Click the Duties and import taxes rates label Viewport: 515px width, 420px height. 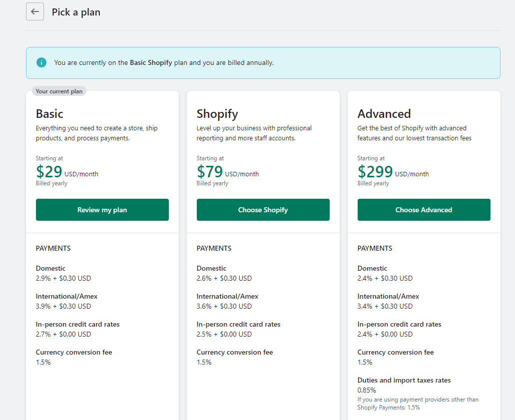coord(404,380)
